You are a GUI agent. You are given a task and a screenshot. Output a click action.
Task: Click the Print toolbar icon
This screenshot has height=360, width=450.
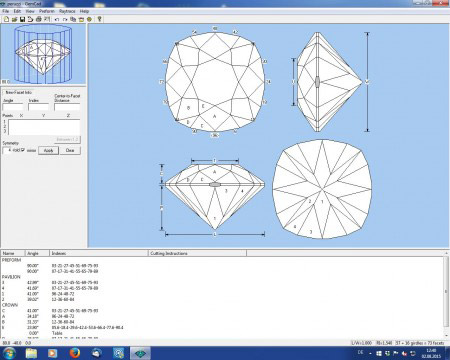(39, 19)
